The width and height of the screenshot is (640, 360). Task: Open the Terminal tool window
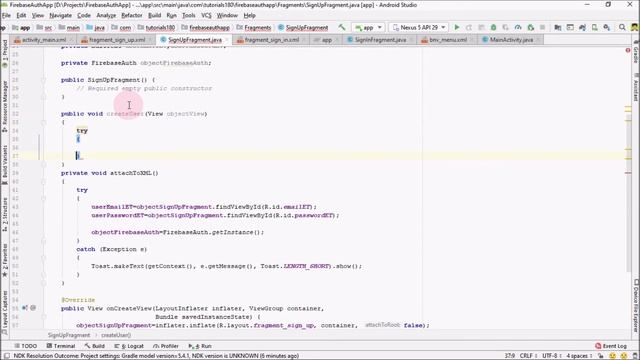pyautogui.click(x=61, y=346)
